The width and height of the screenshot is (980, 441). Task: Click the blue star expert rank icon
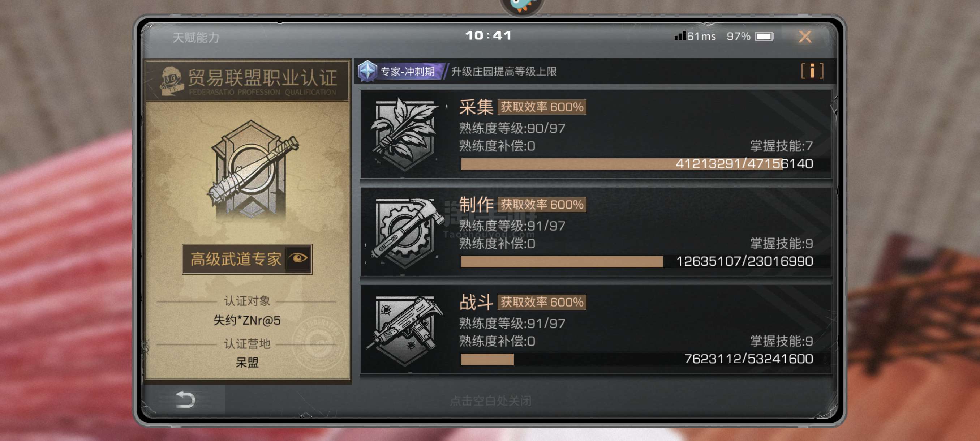click(367, 71)
